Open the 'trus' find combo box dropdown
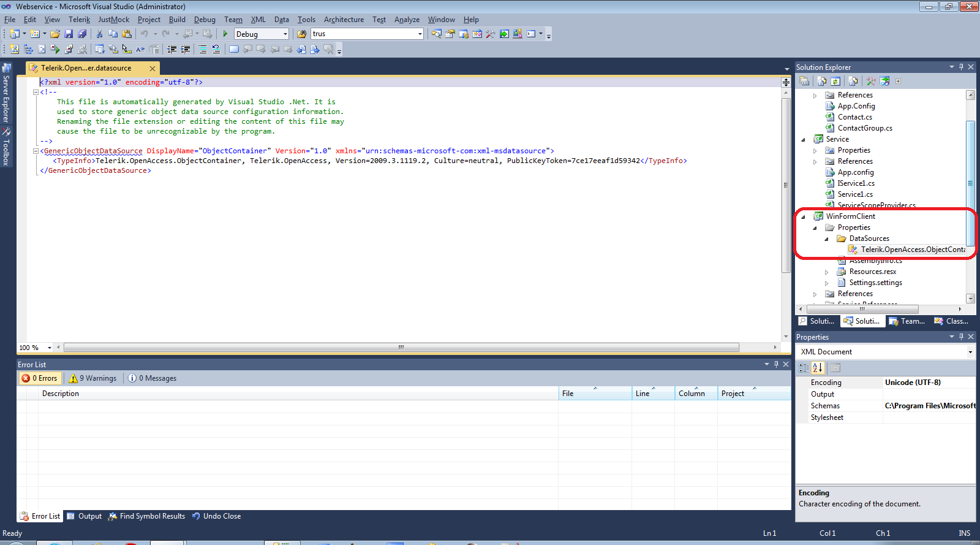The image size is (980, 545). (420, 34)
